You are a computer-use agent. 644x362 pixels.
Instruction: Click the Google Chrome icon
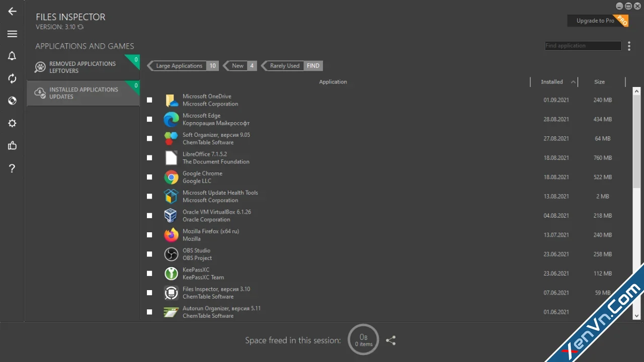pos(171,177)
